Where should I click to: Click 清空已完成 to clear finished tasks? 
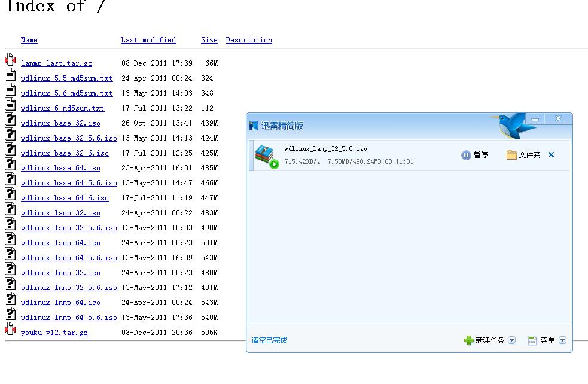pyautogui.click(x=269, y=340)
